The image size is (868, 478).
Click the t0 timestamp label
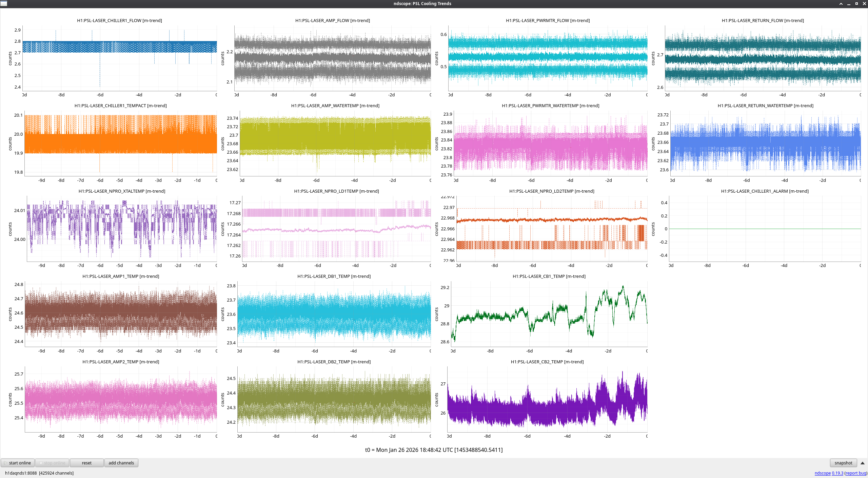[434, 450]
